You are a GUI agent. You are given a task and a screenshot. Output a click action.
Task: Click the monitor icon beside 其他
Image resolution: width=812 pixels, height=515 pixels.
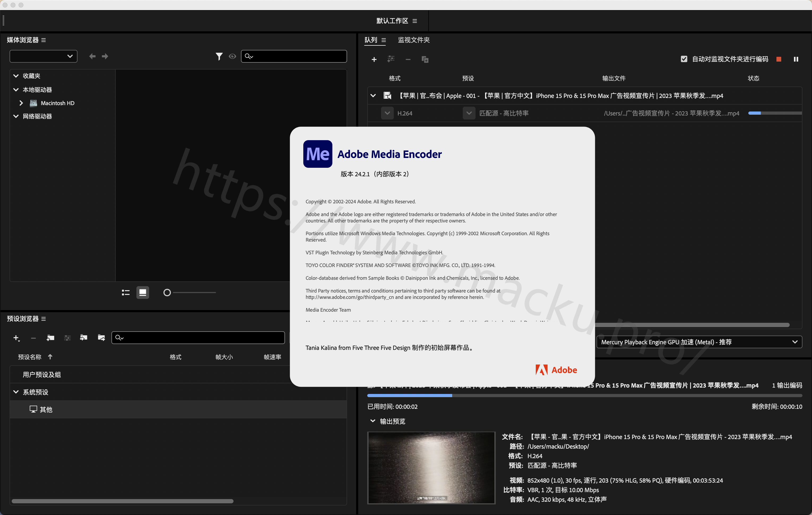pyautogui.click(x=33, y=409)
